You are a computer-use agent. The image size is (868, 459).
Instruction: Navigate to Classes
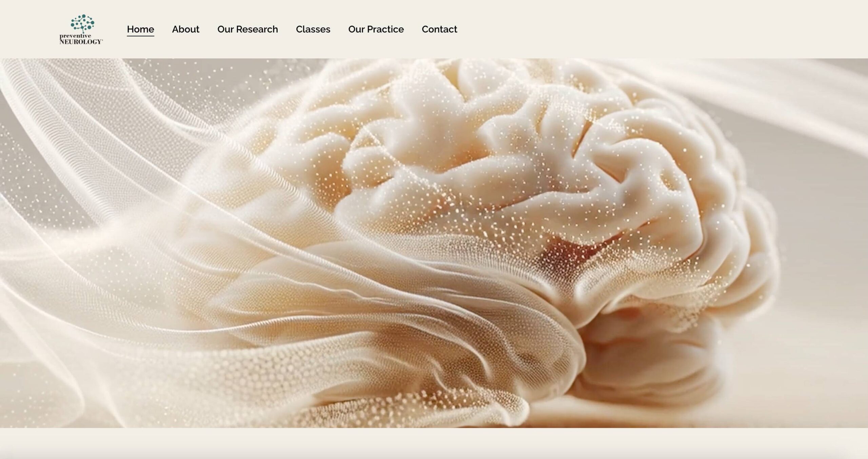313,29
